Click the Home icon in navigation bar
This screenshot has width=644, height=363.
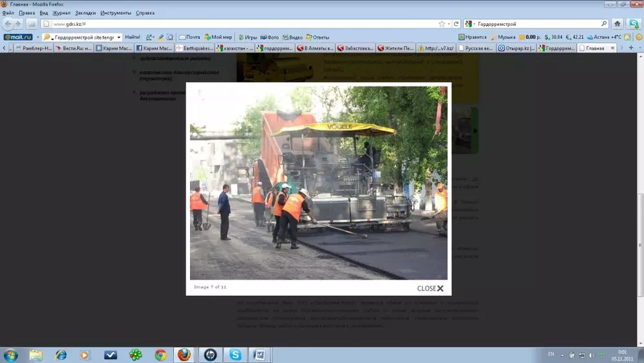tap(617, 24)
